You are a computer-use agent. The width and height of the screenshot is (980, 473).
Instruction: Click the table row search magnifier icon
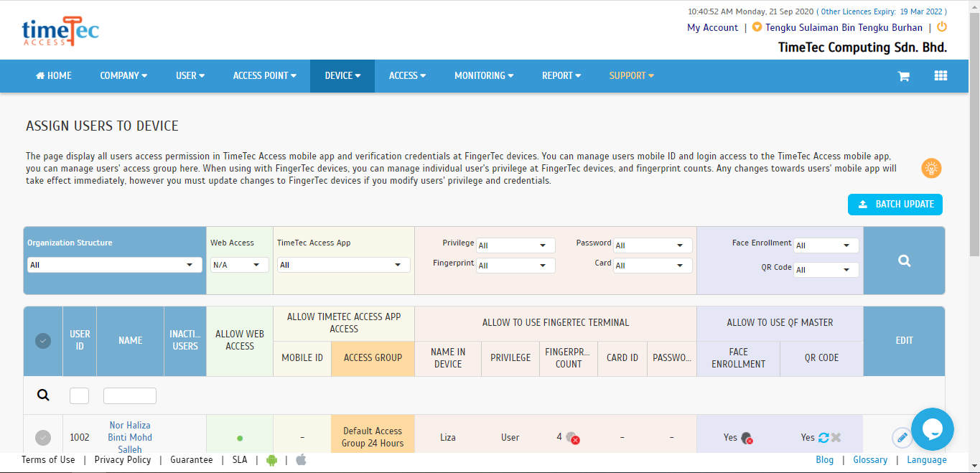43,395
